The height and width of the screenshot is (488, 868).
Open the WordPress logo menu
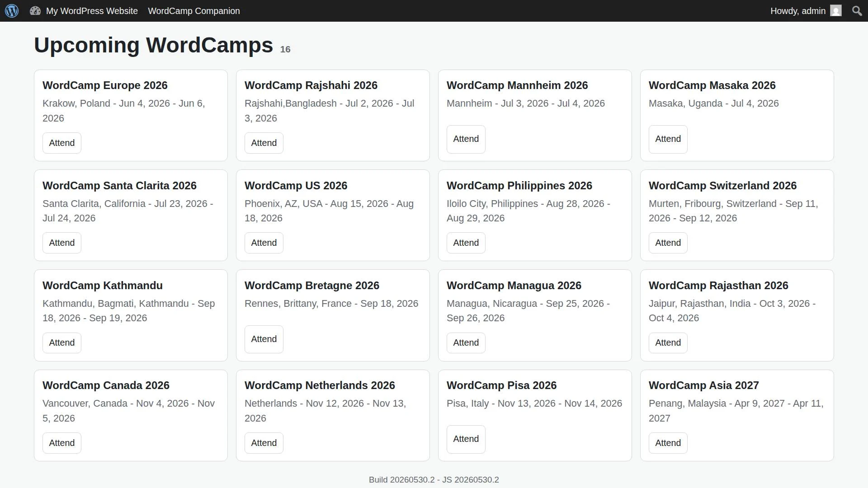(12, 11)
